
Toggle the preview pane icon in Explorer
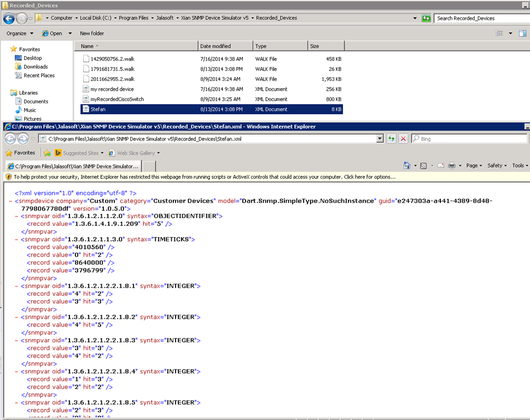tap(522, 33)
